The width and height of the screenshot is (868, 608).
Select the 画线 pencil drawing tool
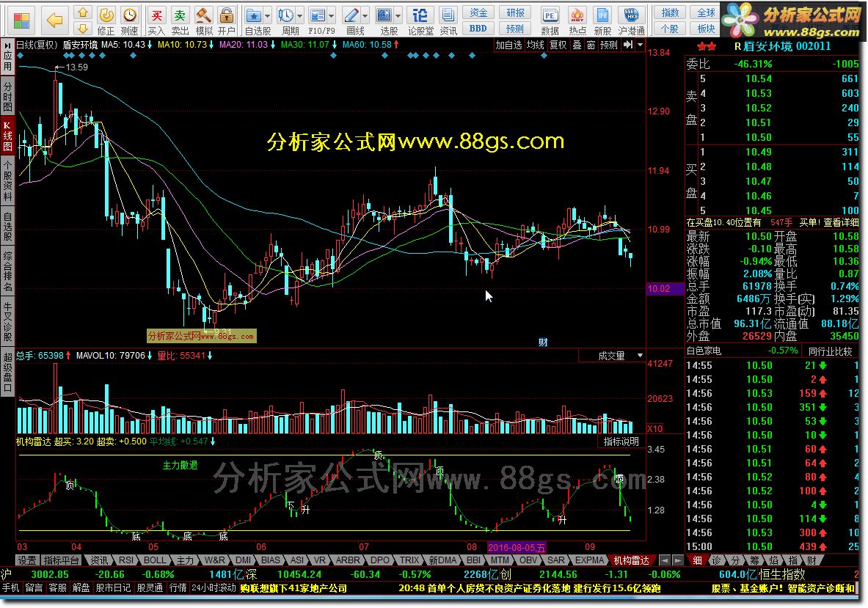pos(351,15)
